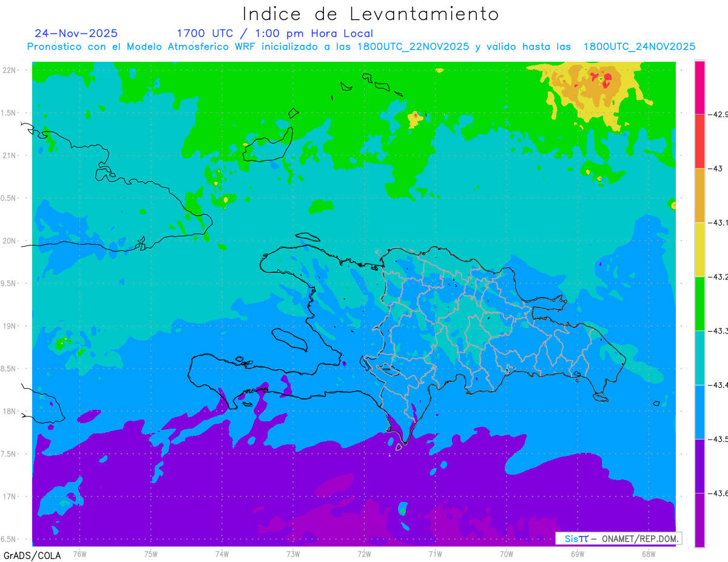728x562 pixels.
Task: Click the '76W' longitude label
Action: [x=79, y=554]
